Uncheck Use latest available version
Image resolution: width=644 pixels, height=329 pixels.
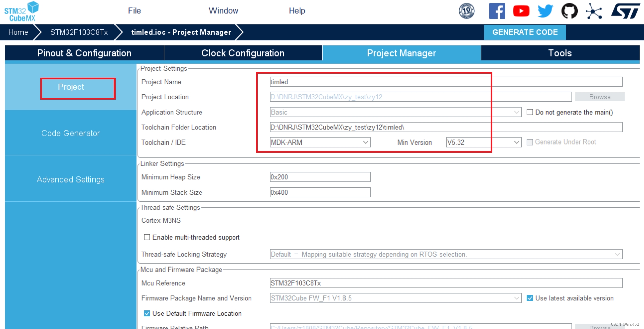pyautogui.click(x=530, y=298)
